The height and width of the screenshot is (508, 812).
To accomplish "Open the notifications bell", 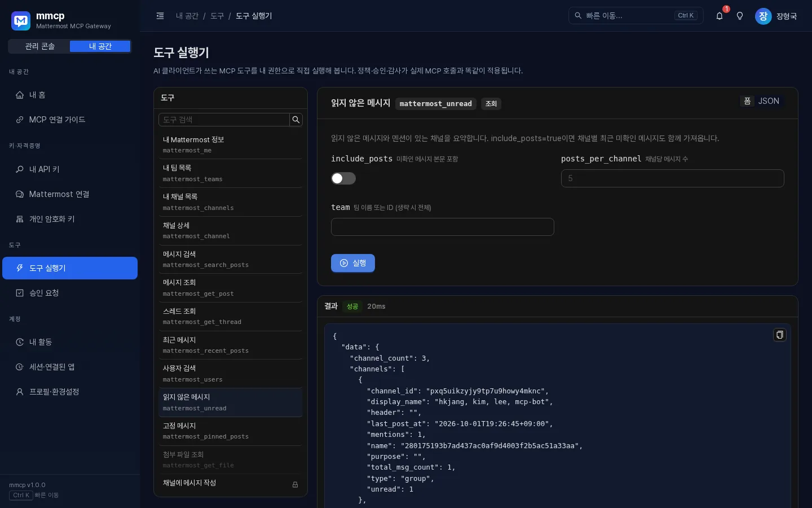I will point(720,16).
